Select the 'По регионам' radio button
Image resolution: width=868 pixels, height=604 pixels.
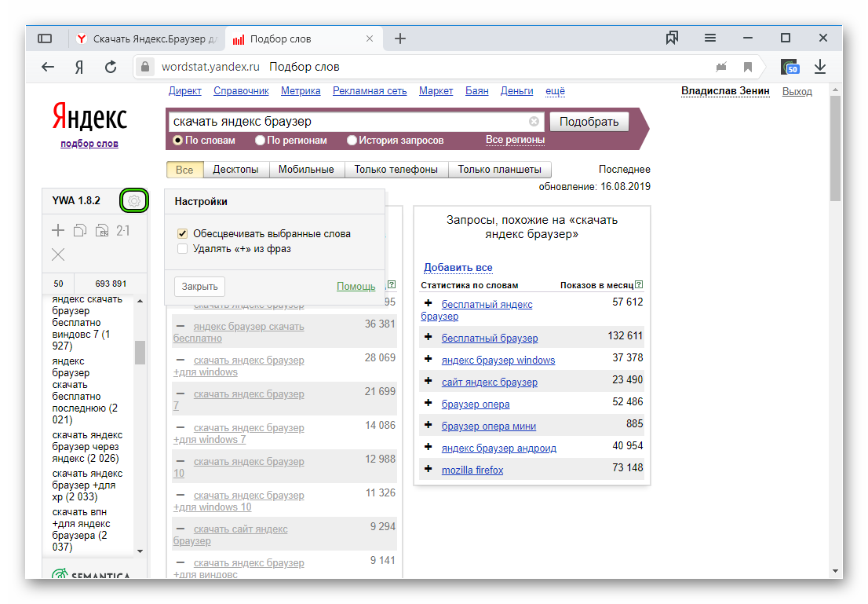[261, 141]
